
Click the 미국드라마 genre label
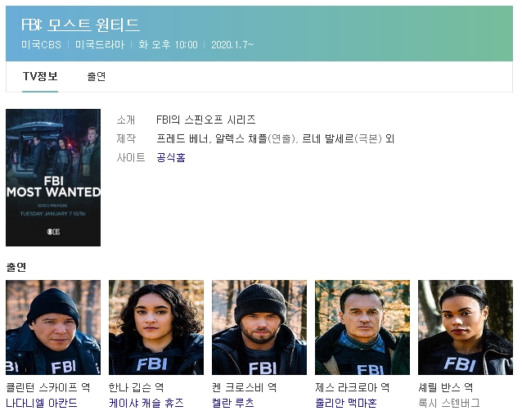pyautogui.click(x=100, y=45)
